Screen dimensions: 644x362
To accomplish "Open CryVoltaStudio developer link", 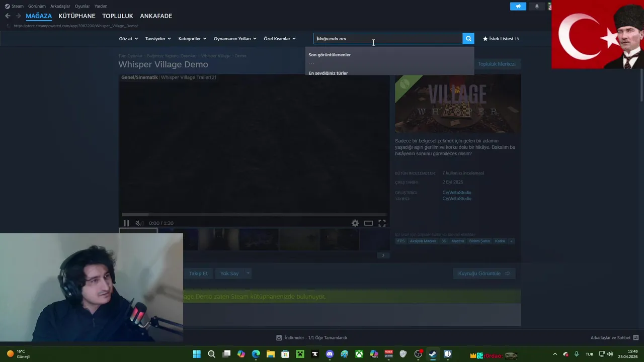I will pyautogui.click(x=457, y=193).
